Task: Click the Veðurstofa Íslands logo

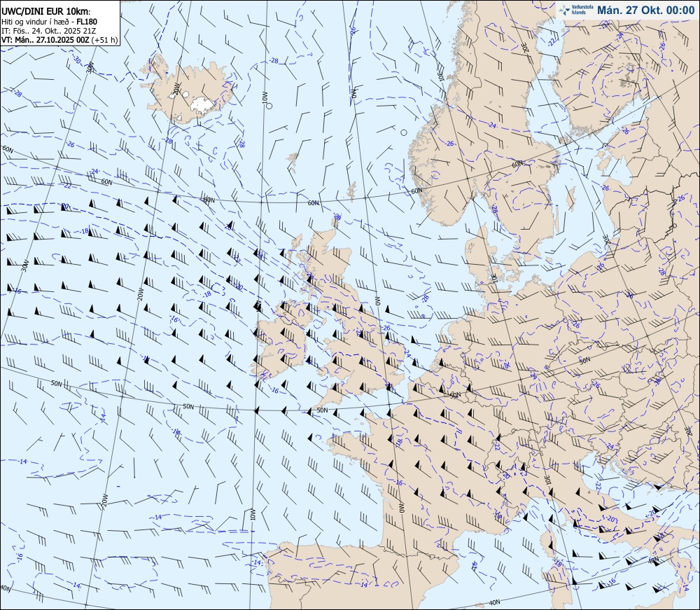Action: pos(575,11)
